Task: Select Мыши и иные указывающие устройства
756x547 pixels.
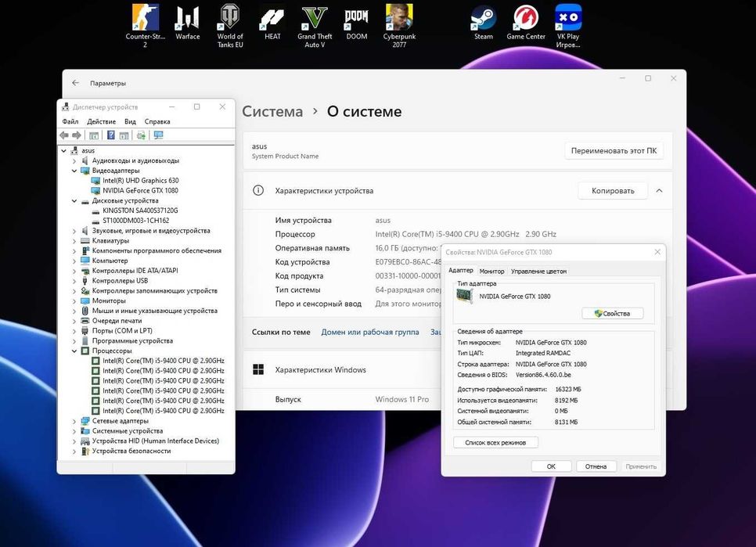Action: (155, 311)
